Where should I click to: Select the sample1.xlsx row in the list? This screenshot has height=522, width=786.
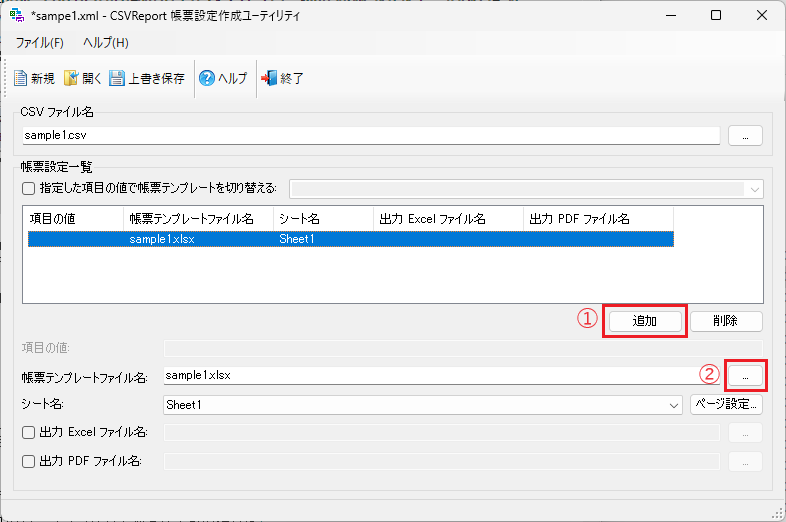coord(350,239)
